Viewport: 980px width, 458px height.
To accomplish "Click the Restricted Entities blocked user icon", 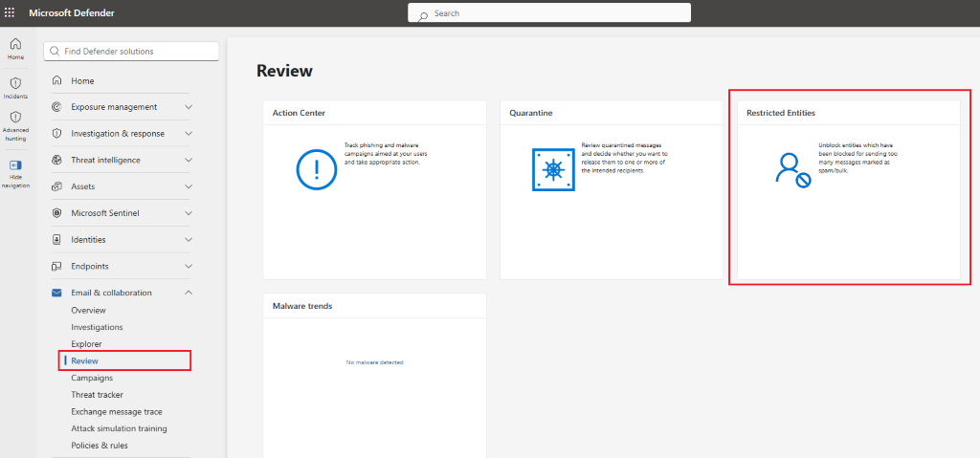I will (x=793, y=170).
